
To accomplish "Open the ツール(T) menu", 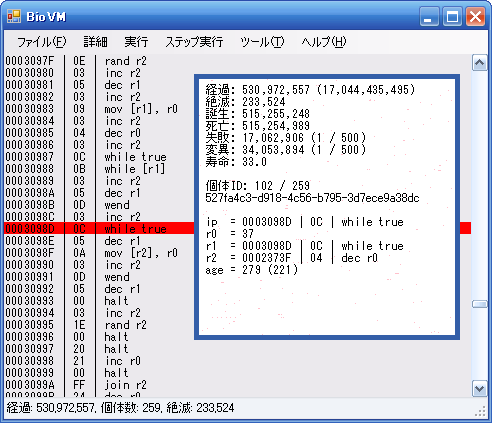I will [262, 42].
